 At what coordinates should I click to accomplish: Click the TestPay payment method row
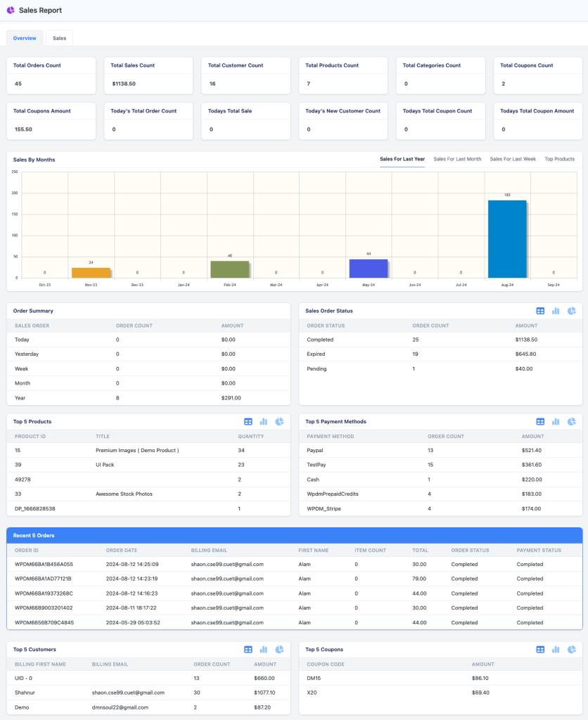point(440,465)
